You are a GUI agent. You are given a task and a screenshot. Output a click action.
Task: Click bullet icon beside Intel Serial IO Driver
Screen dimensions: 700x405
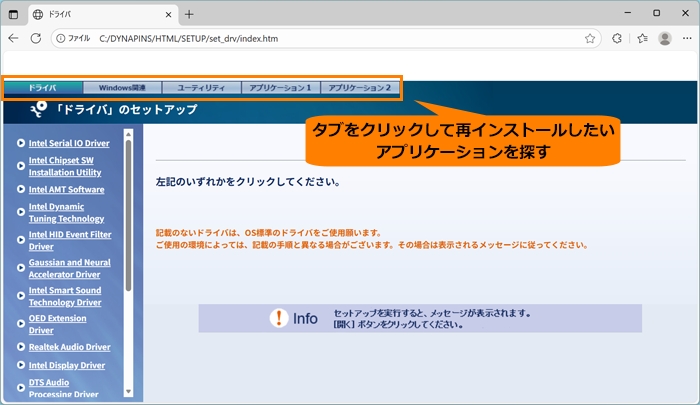(21, 143)
